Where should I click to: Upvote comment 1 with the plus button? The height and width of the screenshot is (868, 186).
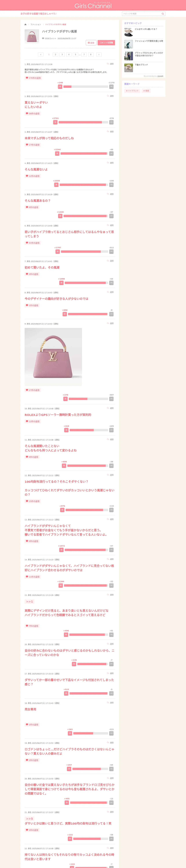click(60, 87)
